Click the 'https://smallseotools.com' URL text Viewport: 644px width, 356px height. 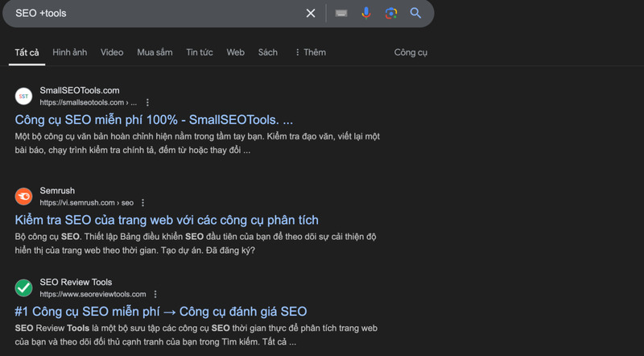[82, 102]
